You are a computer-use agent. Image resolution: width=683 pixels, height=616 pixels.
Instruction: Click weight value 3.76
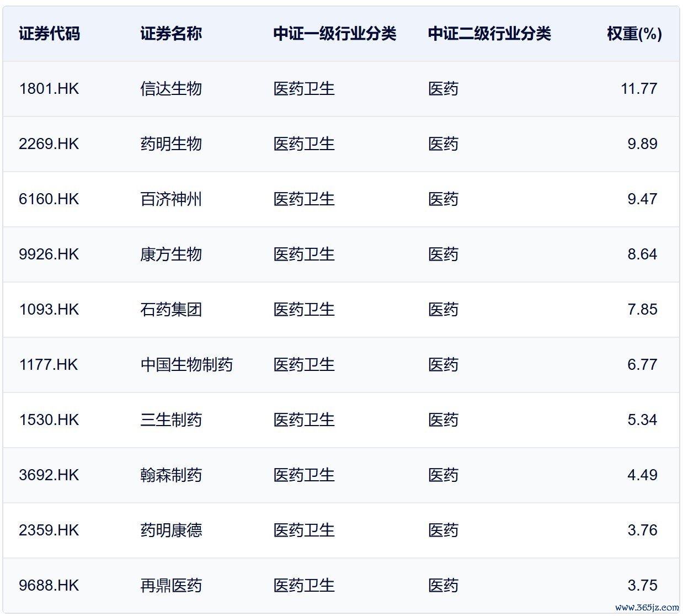[x=642, y=530]
